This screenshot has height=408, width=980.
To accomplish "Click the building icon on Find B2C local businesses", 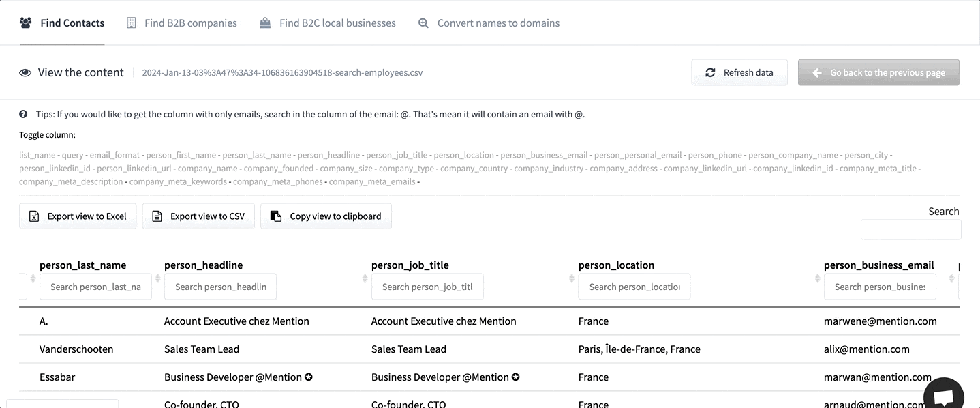I will [264, 23].
